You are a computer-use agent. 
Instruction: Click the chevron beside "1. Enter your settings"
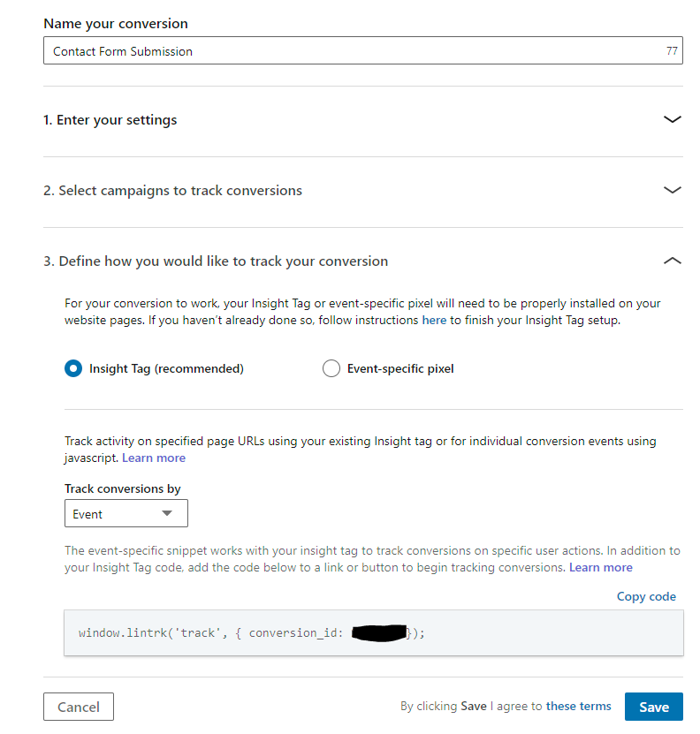tap(673, 118)
